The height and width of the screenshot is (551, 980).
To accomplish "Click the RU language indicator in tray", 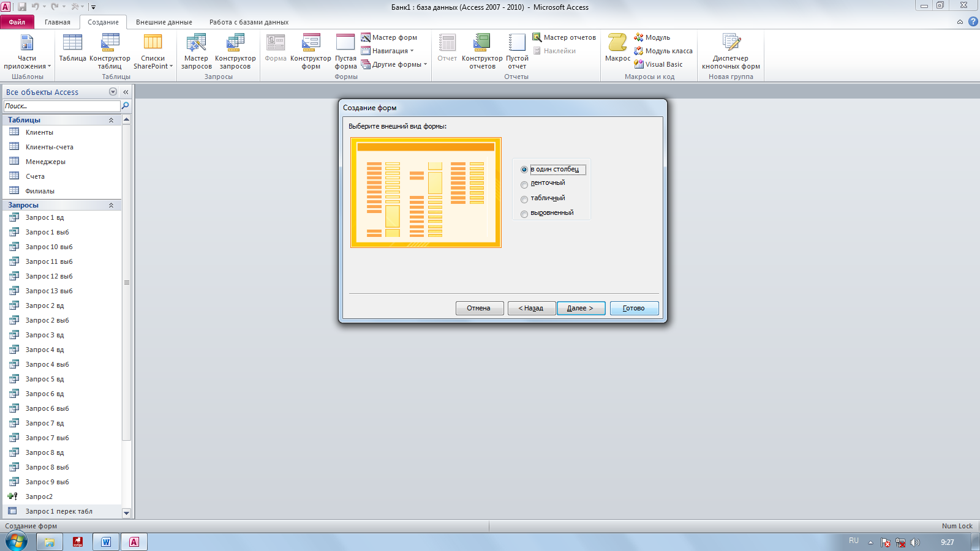I will point(854,541).
